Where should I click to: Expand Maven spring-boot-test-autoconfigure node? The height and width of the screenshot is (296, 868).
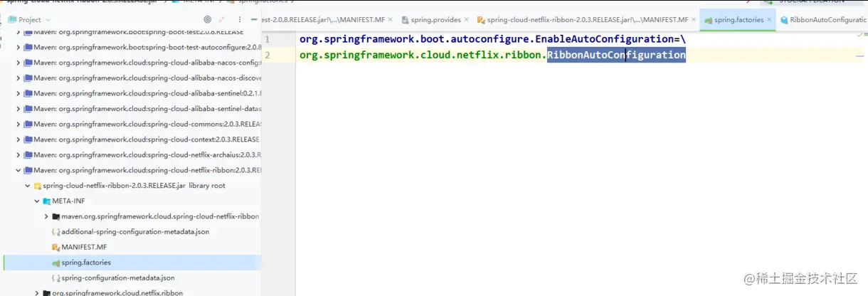coord(18,47)
